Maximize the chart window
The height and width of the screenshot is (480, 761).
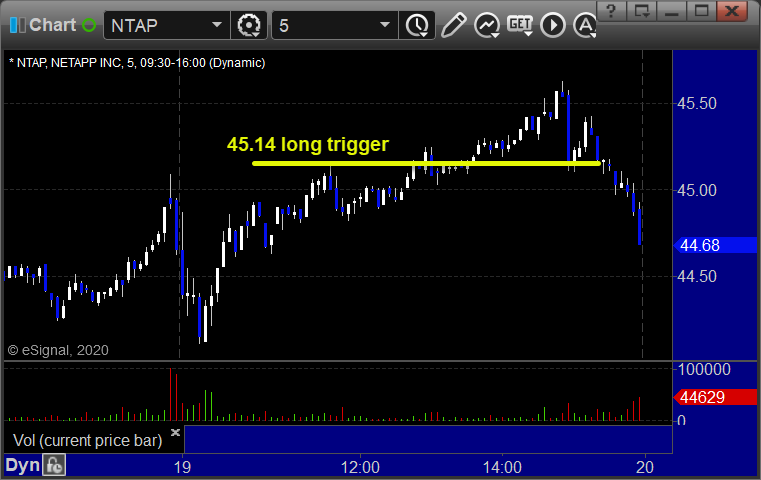point(701,11)
